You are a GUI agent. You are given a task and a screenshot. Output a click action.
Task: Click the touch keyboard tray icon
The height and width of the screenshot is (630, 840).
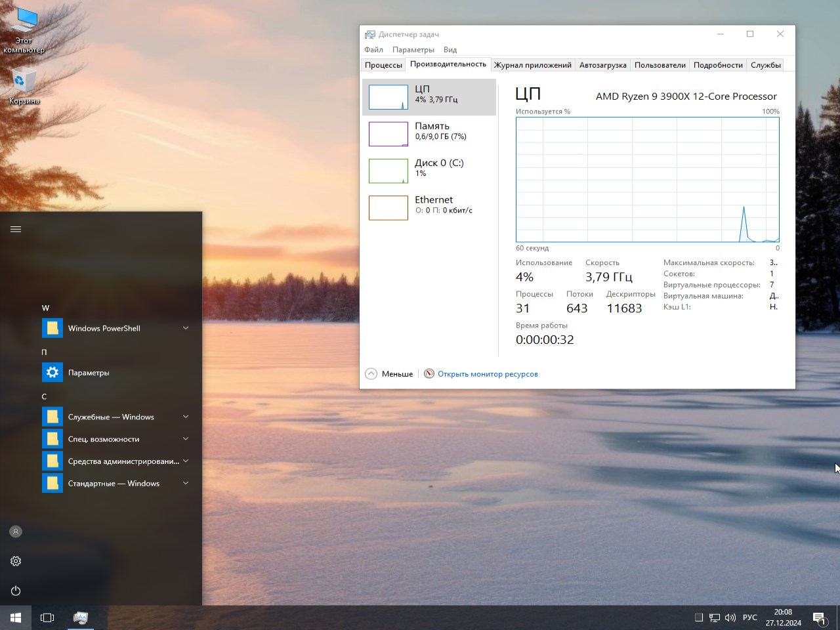699,618
